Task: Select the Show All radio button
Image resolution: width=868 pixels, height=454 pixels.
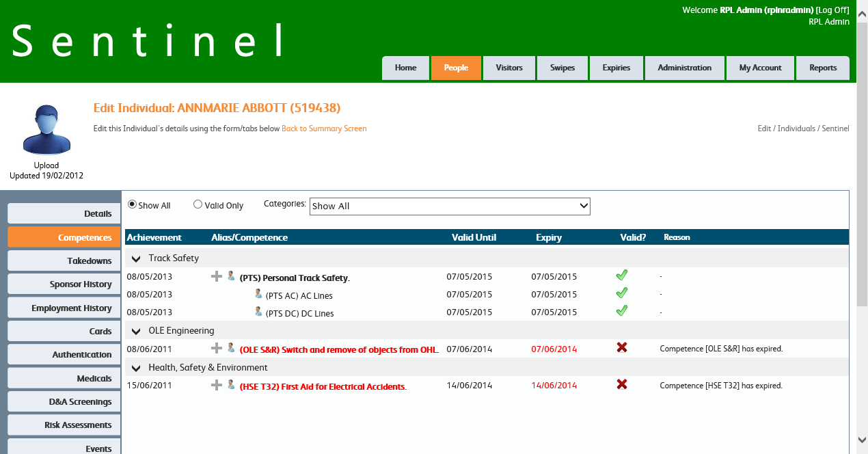Action: point(133,204)
